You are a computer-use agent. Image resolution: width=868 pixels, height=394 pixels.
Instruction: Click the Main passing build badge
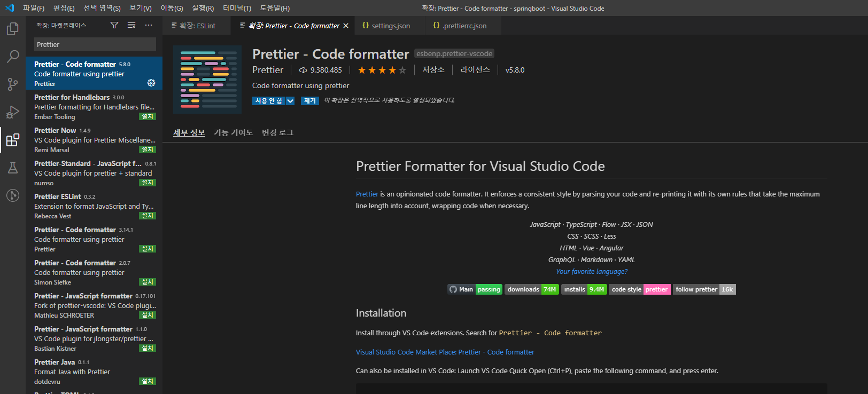tap(475, 289)
